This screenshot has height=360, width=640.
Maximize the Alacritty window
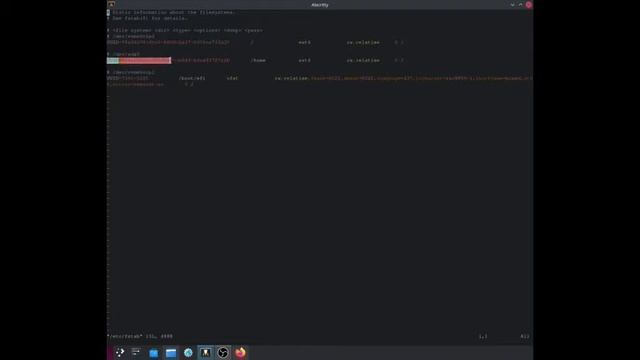coord(520,5)
